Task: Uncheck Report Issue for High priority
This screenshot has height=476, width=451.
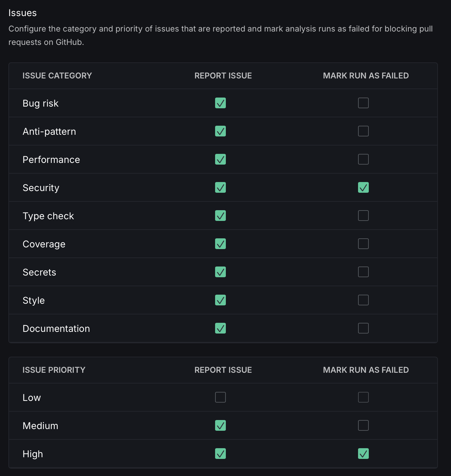Action: coord(220,454)
